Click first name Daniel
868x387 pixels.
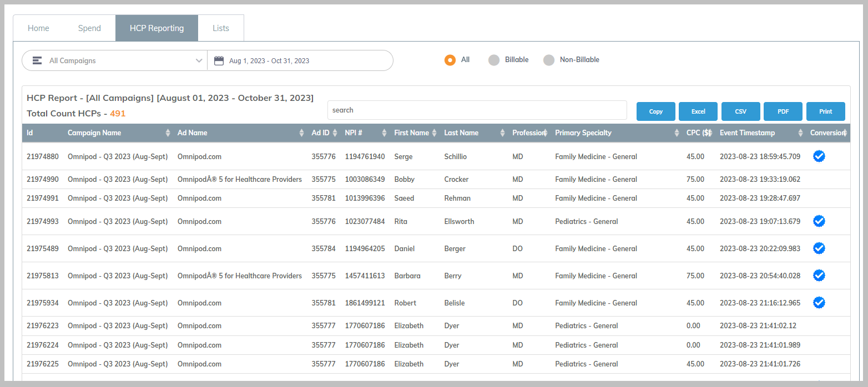(x=405, y=248)
